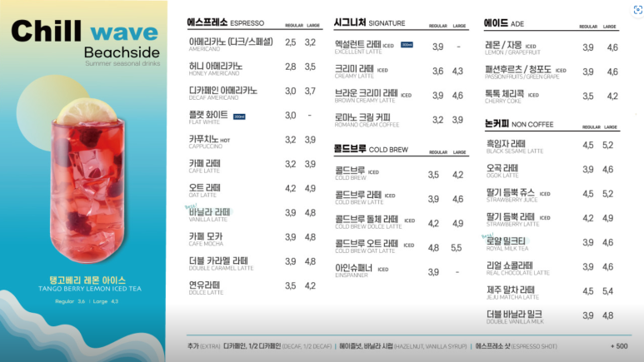Click the 시그니처 SIGNATURE section heading
The width and height of the screenshot is (644, 362).
click(x=369, y=22)
